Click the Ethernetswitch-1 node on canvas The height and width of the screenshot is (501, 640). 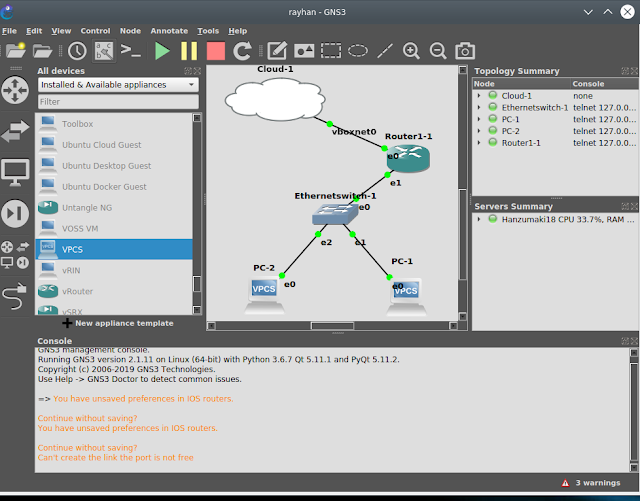(335, 214)
